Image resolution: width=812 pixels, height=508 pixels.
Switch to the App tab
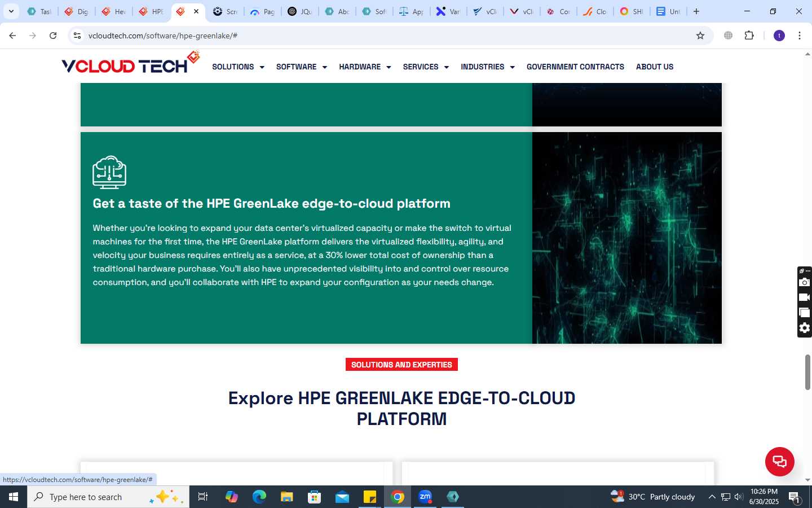[411, 11]
